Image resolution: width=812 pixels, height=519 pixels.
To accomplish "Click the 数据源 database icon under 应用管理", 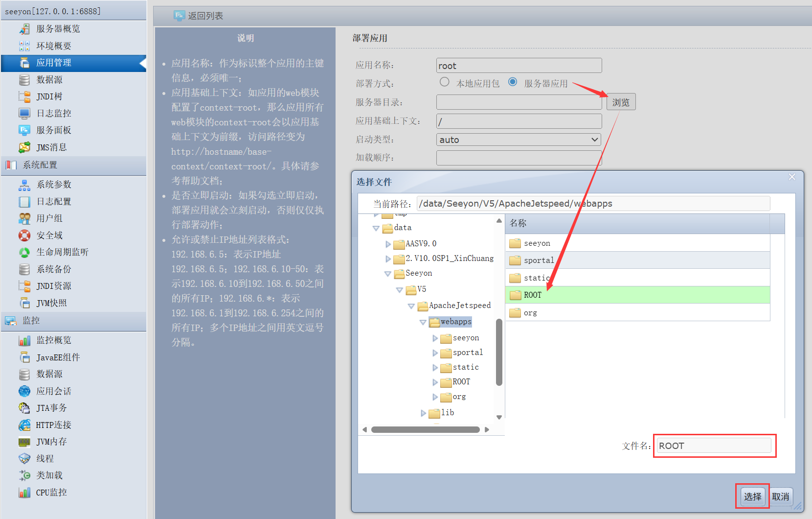I will (x=24, y=80).
